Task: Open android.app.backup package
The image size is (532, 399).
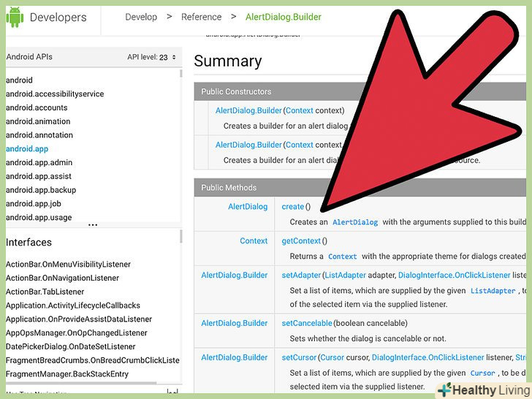Action: point(41,190)
